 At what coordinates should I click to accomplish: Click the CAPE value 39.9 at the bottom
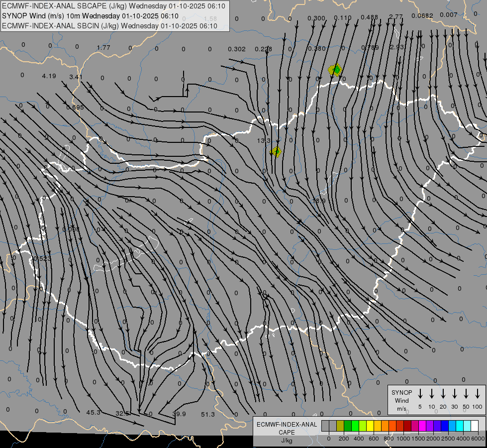(x=179, y=414)
